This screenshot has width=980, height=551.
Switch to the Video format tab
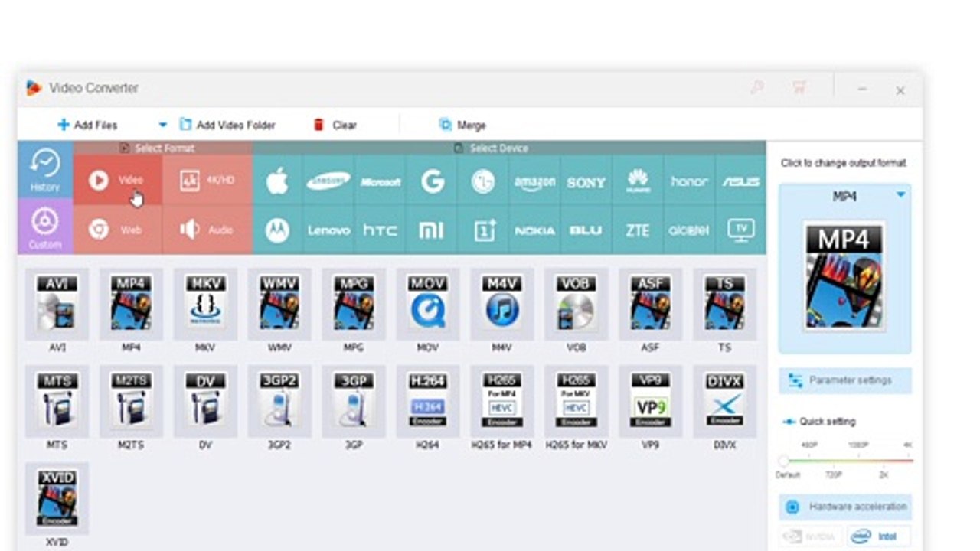(x=118, y=181)
